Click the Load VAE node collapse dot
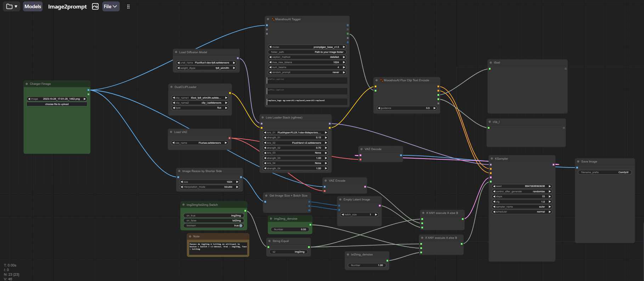Viewport: 644px width, 281px height. pos(171,132)
